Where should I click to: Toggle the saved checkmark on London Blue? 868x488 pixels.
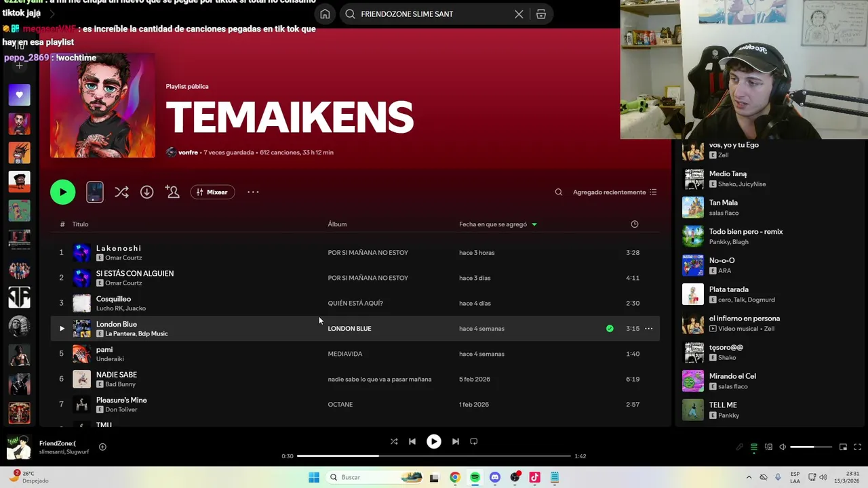click(x=610, y=329)
